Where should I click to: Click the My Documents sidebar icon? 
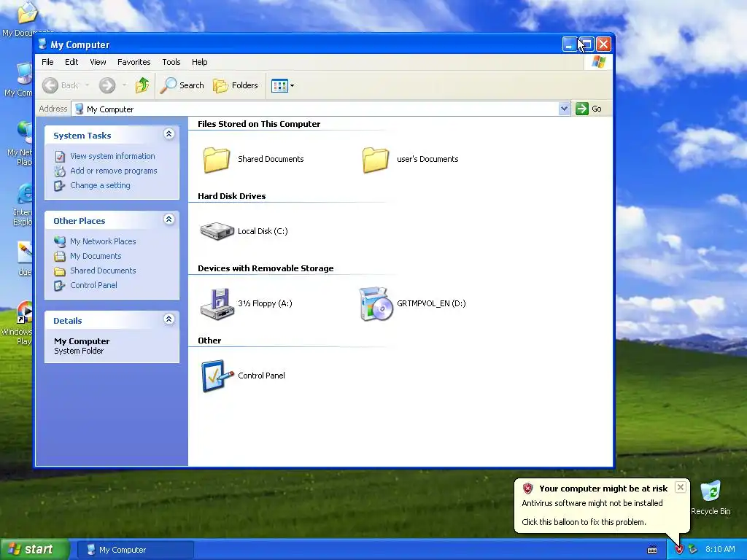[x=60, y=256]
